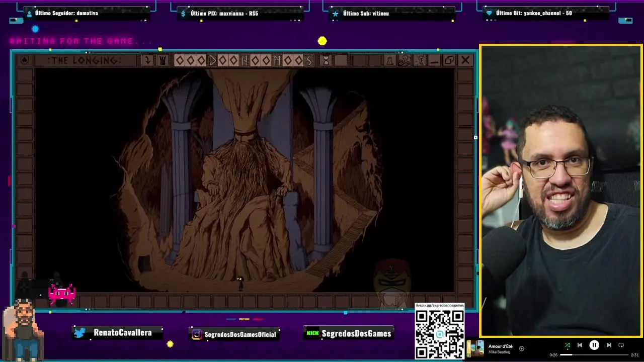The image size is (644, 362).
Task: Click the pink space invader icon
Action: point(62,294)
